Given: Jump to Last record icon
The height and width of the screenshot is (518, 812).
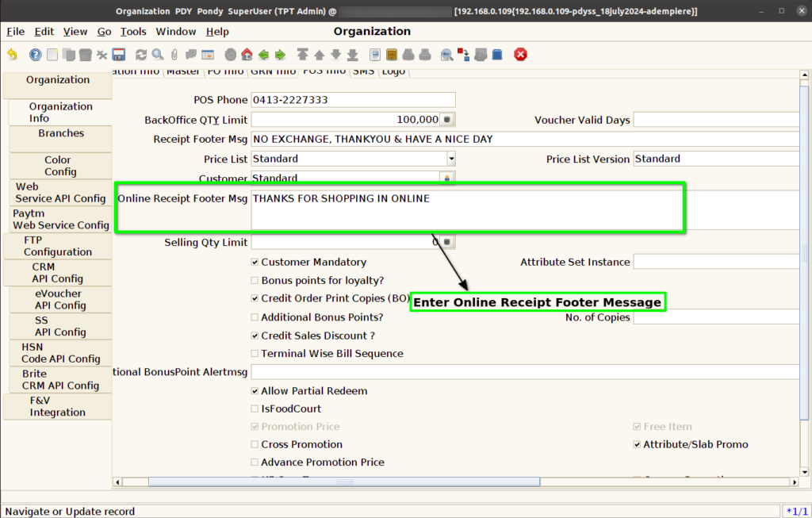Looking at the screenshot, I should coord(353,55).
